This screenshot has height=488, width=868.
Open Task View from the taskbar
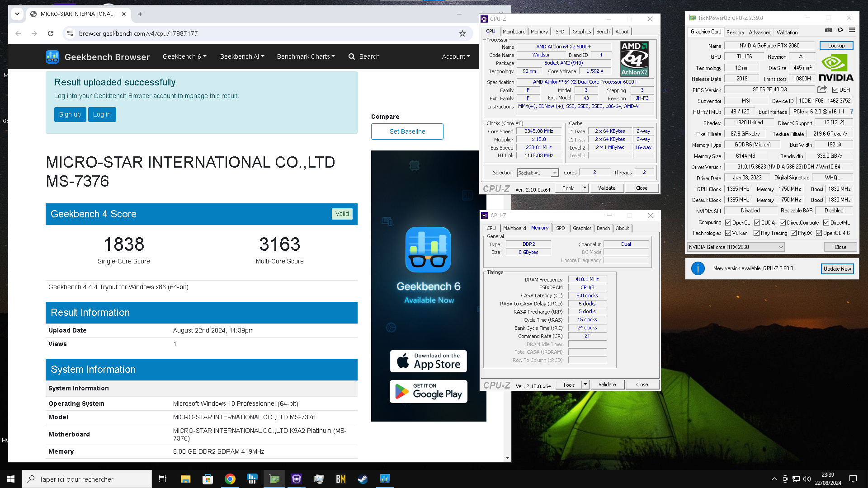[163, 479]
